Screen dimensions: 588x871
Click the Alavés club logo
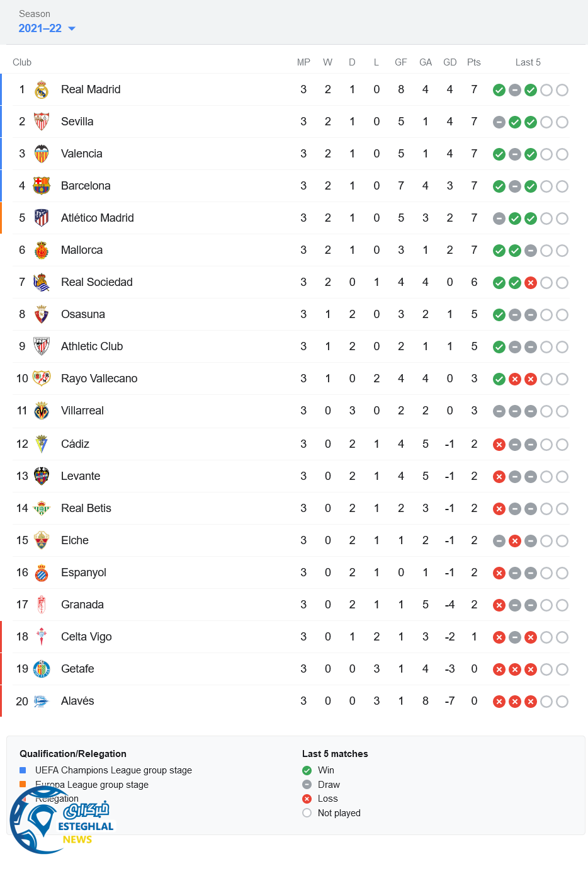42,701
